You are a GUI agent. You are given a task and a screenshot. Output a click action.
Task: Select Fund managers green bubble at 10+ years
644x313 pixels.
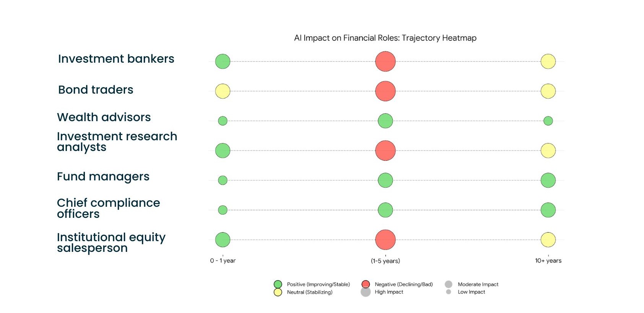tap(548, 180)
